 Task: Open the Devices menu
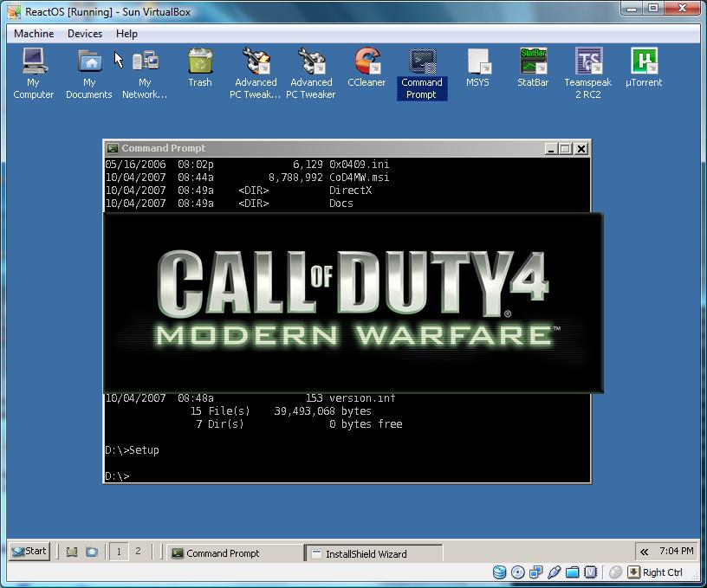[85, 34]
